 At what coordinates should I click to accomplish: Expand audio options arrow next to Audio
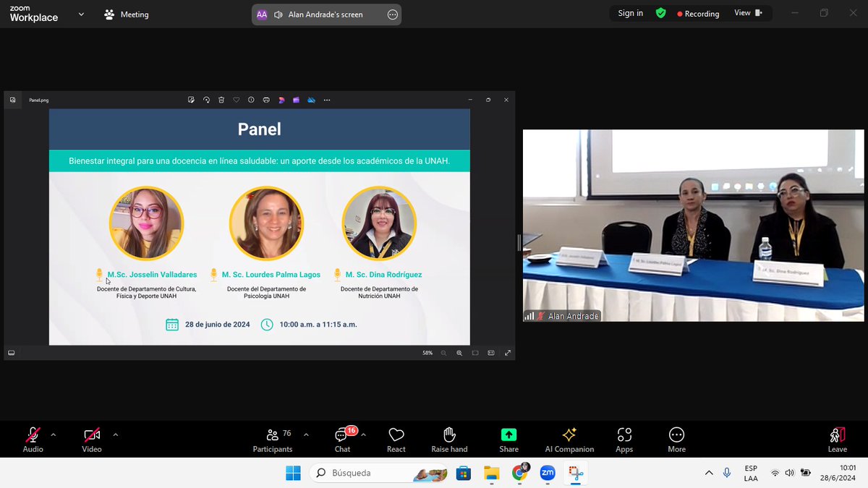coord(53,435)
